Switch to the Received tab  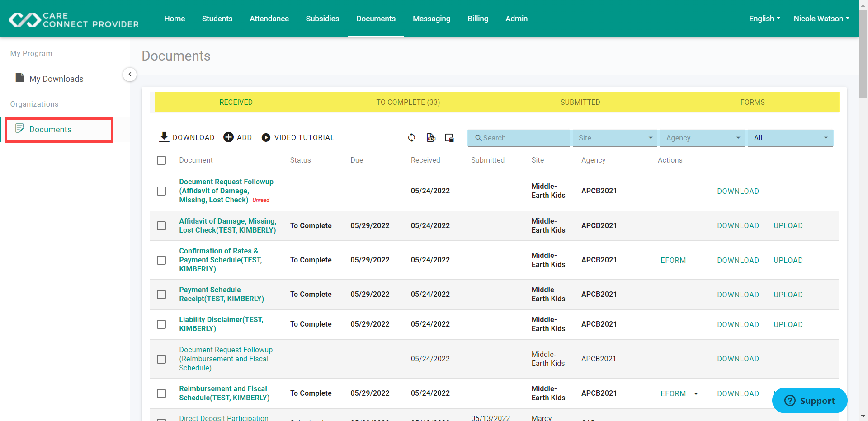point(236,102)
